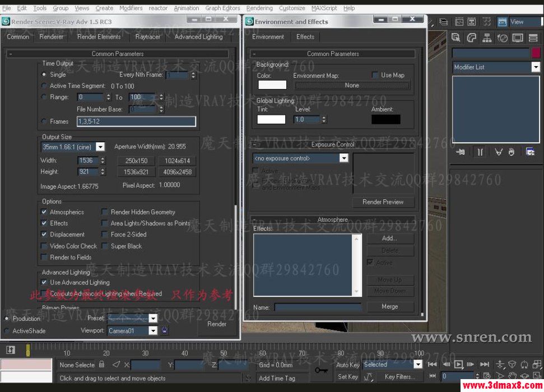Click Render Preview button
The image size is (544, 392).
[383, 202]
